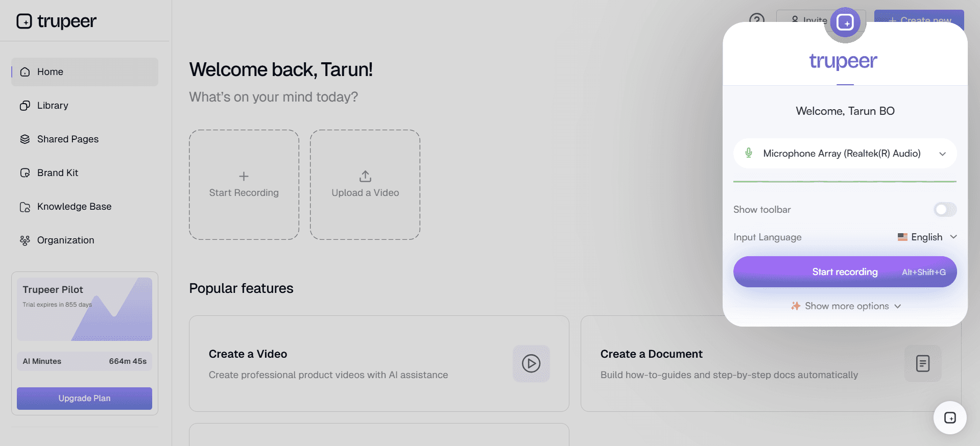The width and height of the screenshot is (980, 446).
Task: Click the microphone audio level bar
Action: [x=845, y=181]
